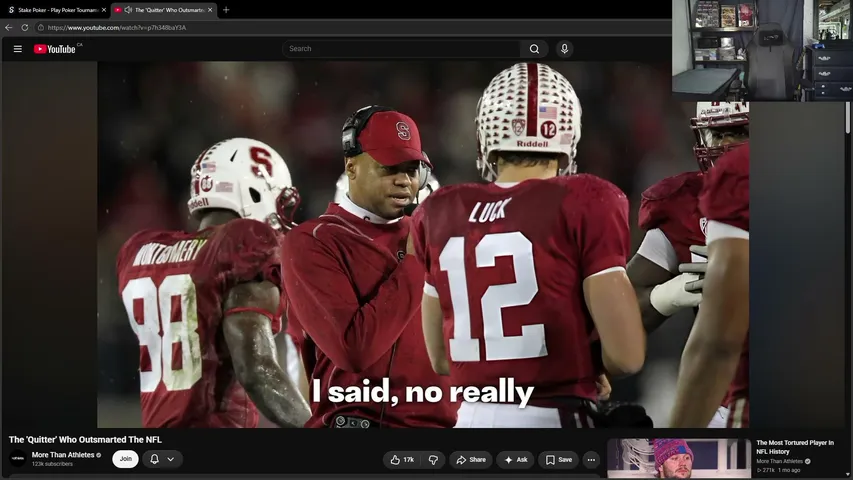853x480 pixels.
Task: Close the Stake Poker tab
Action: tap(104, 10)
